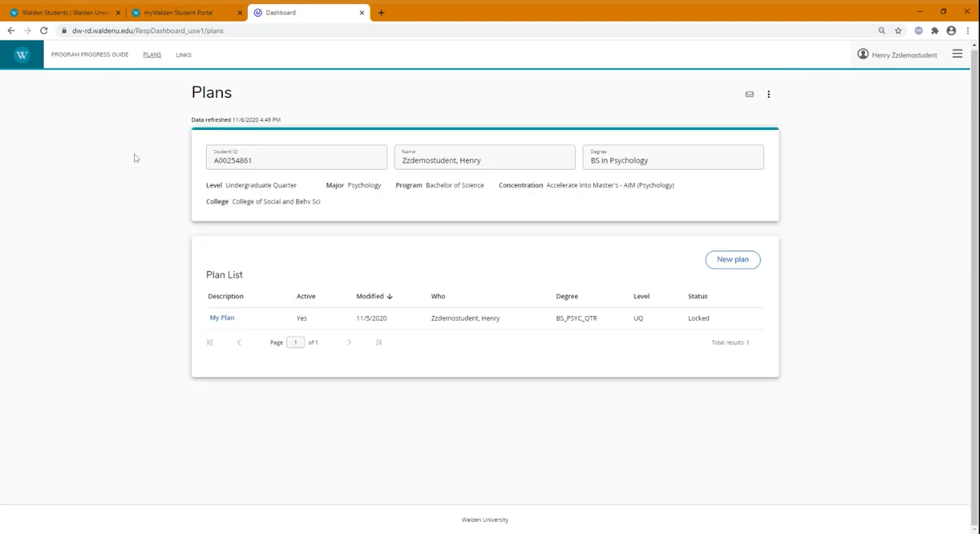Image resolution: width=980 pixels, height=534 pixels.
Task: Select the Plans navigation item
Action: click(x=152, y=55)
